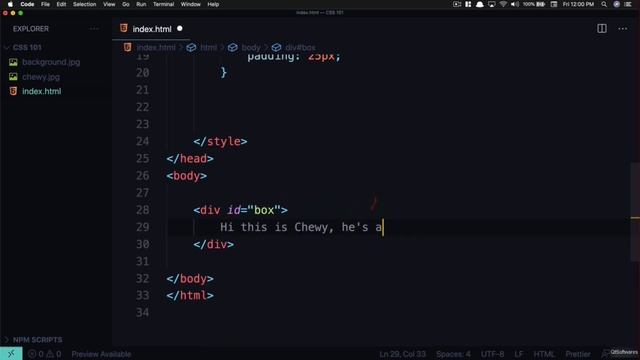
Task: Open the Code application menu
Action: [x=27, y=4]
